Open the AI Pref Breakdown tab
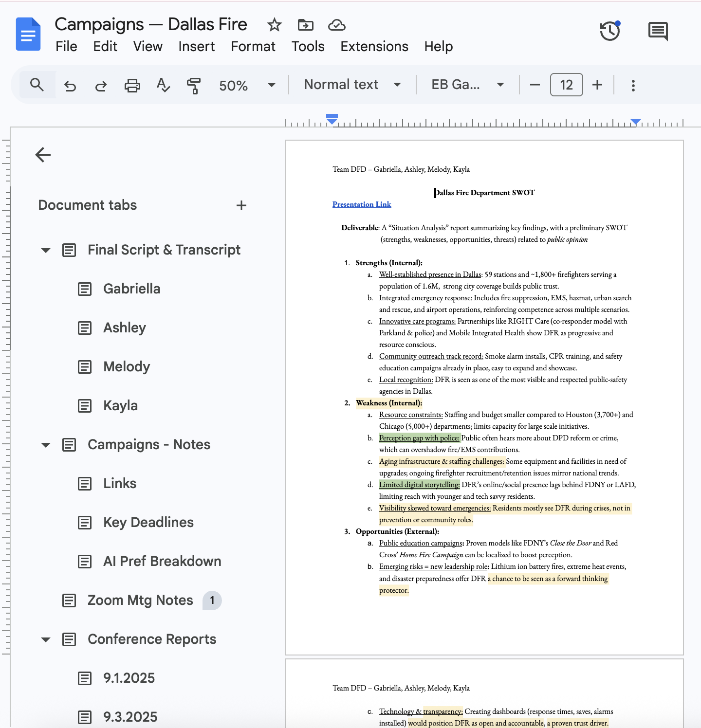701x728 pixels. click(x=162, y=562)
